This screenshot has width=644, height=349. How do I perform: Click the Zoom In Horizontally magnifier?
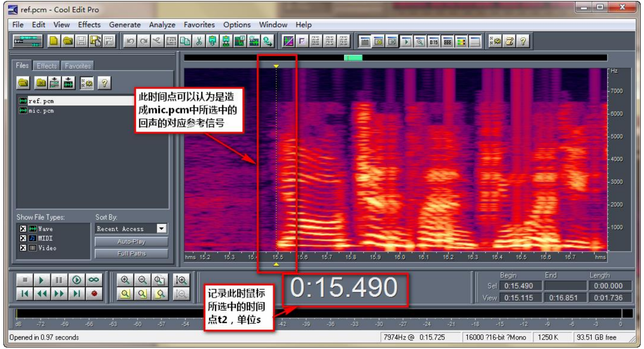tap(125, 280)
